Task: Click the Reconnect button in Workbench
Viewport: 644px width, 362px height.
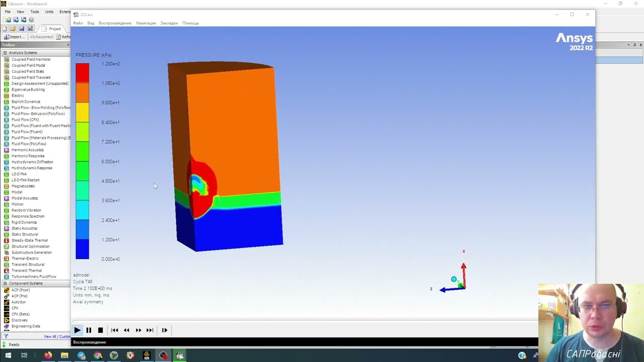Action: pyautogui.click(x=41, y=37)
